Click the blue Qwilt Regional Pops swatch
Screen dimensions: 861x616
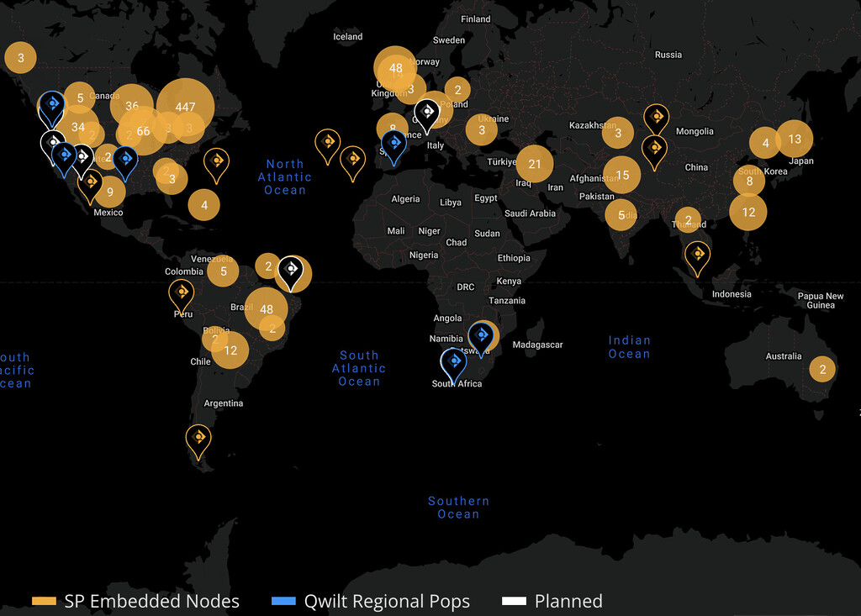(x=283, y=601)
